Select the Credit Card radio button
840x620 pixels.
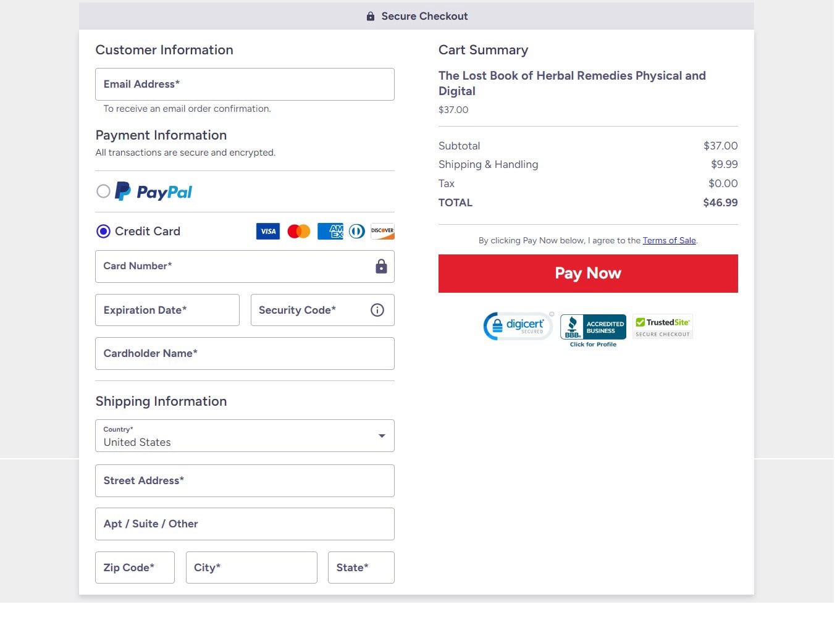(x=104, y=232)
